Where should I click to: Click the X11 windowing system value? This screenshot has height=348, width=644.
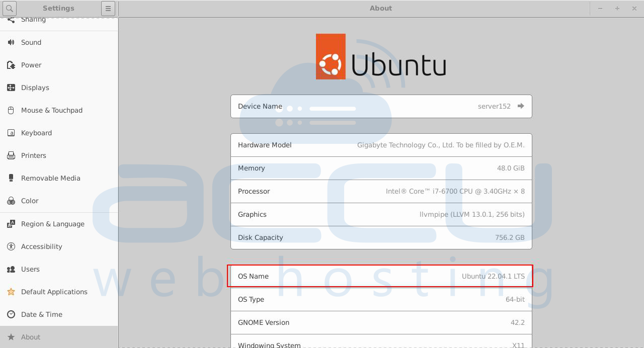518,345
